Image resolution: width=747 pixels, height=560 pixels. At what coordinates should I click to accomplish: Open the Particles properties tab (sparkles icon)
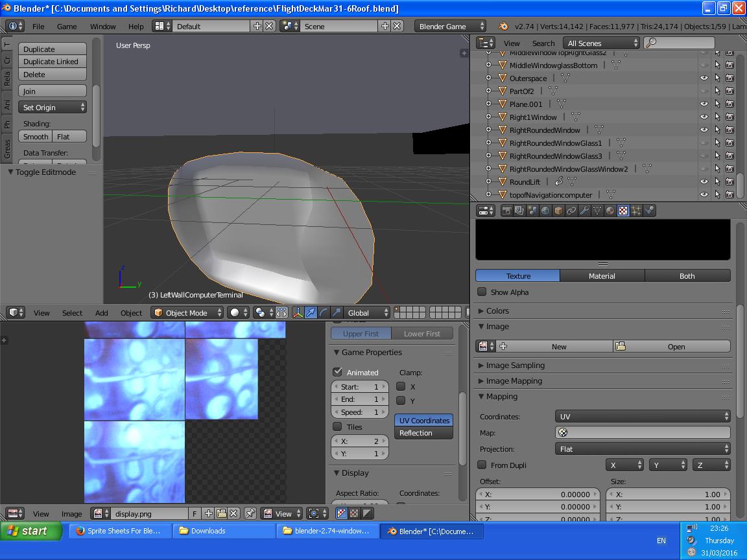(636, 211)
